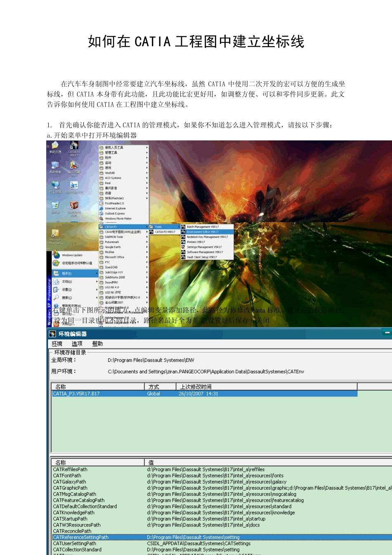Click the SolidWorks 2005 desktop shortcut

(x=74, y=209)
